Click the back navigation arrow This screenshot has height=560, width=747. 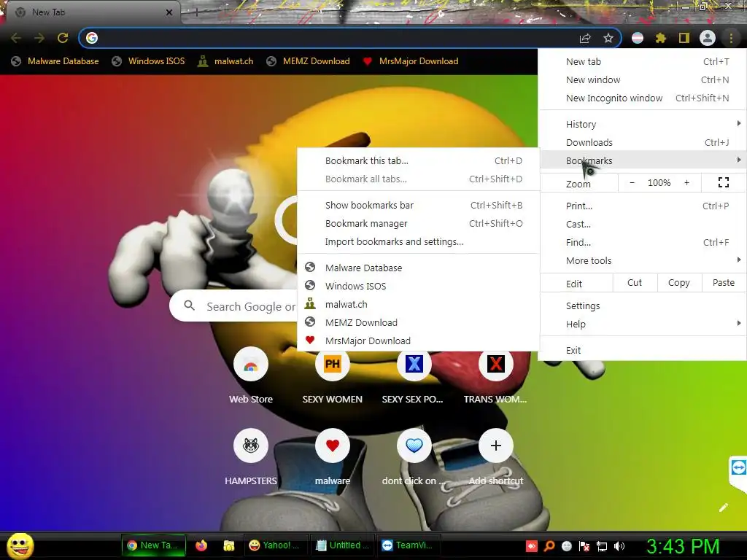(16, 38)
